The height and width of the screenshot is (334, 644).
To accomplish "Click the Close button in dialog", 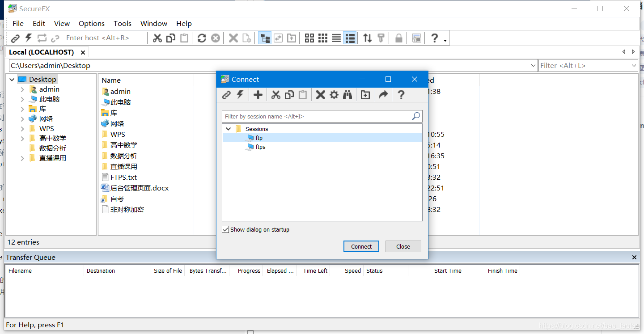I will [403, 246].
